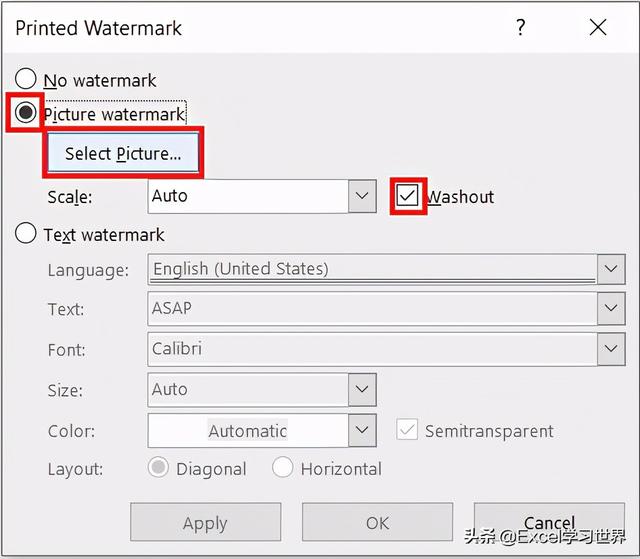
Task: Open the Text dropdown showing ASAP
Action: coord(610,309)
